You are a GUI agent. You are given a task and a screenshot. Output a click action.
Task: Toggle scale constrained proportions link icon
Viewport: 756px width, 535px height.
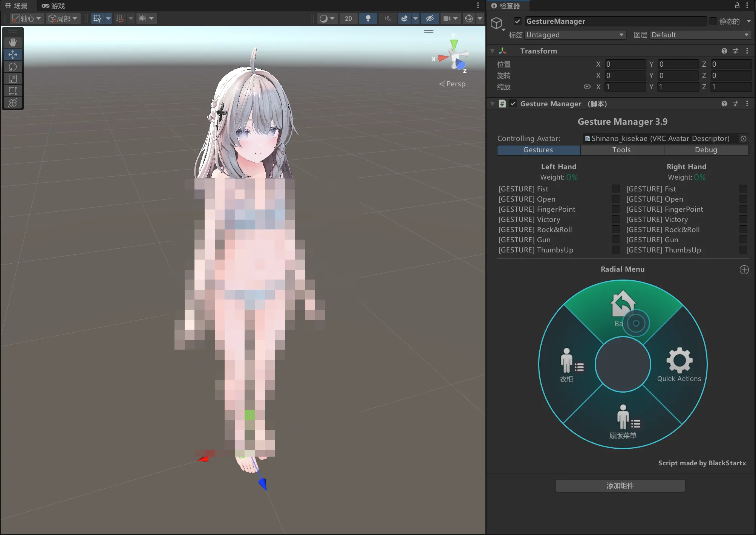click(x=587, y=87)
